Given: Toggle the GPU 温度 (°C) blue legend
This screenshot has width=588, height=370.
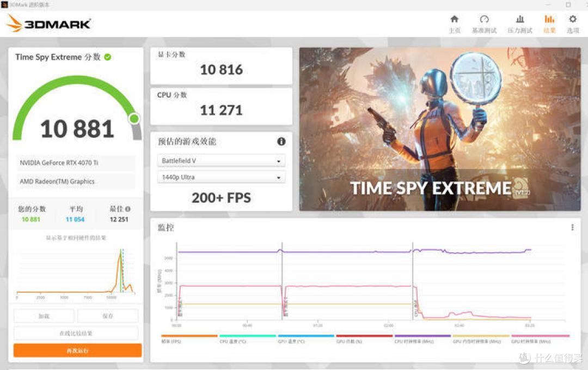Looking at the screenshot, I should pos(306,339).
